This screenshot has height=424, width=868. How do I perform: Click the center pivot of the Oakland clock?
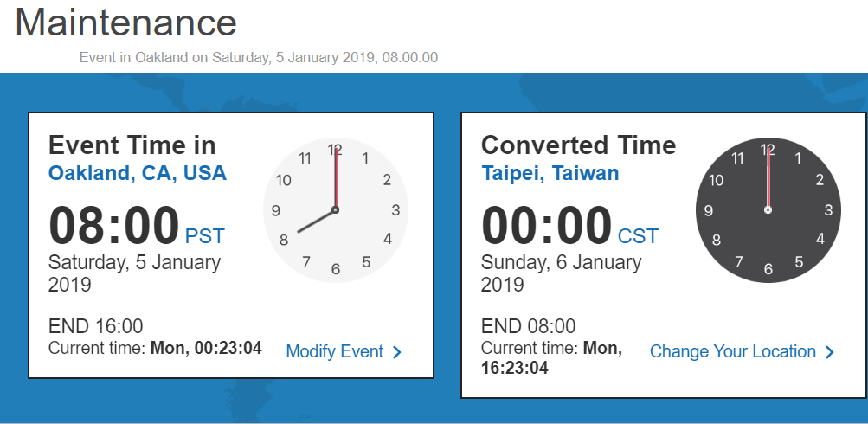(x=336, y=209)
